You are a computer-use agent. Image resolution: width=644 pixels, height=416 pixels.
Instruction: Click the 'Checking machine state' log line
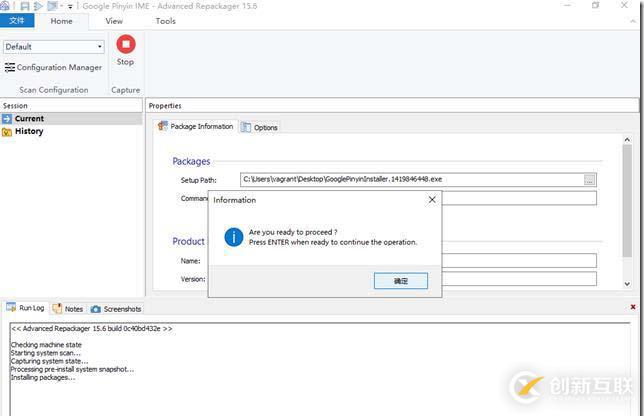coord(46,345)
